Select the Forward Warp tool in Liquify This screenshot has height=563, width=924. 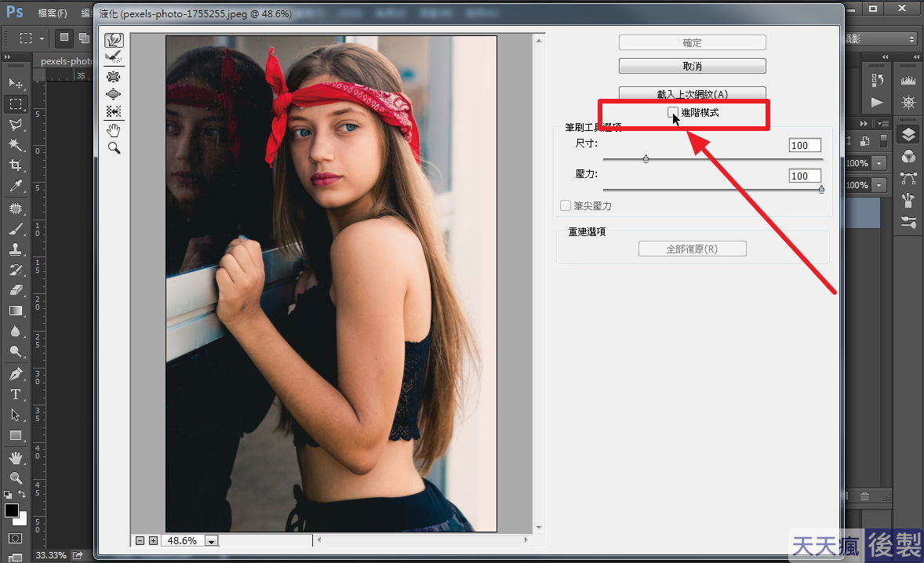[114, 40]
